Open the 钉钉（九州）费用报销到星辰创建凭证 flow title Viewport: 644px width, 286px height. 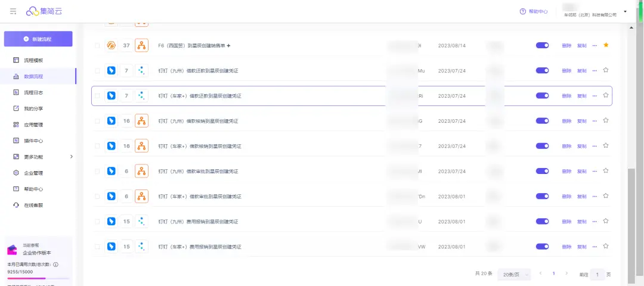coord(198,222)
